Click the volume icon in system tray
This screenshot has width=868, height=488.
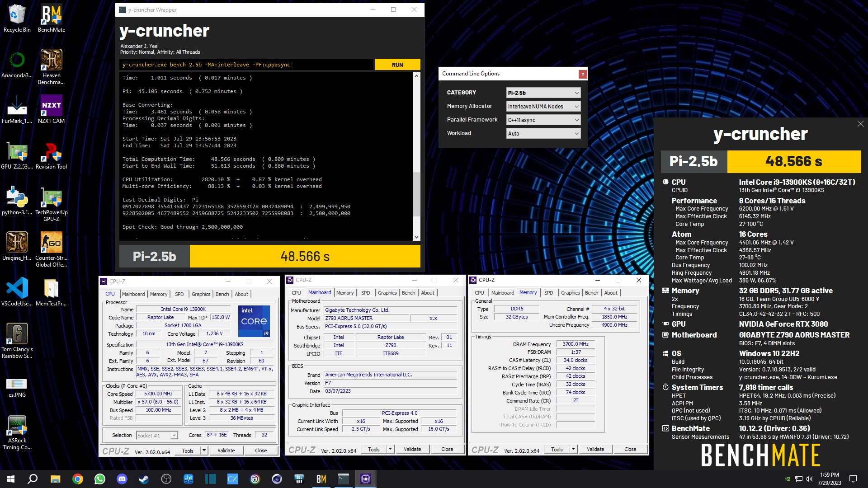809,479
